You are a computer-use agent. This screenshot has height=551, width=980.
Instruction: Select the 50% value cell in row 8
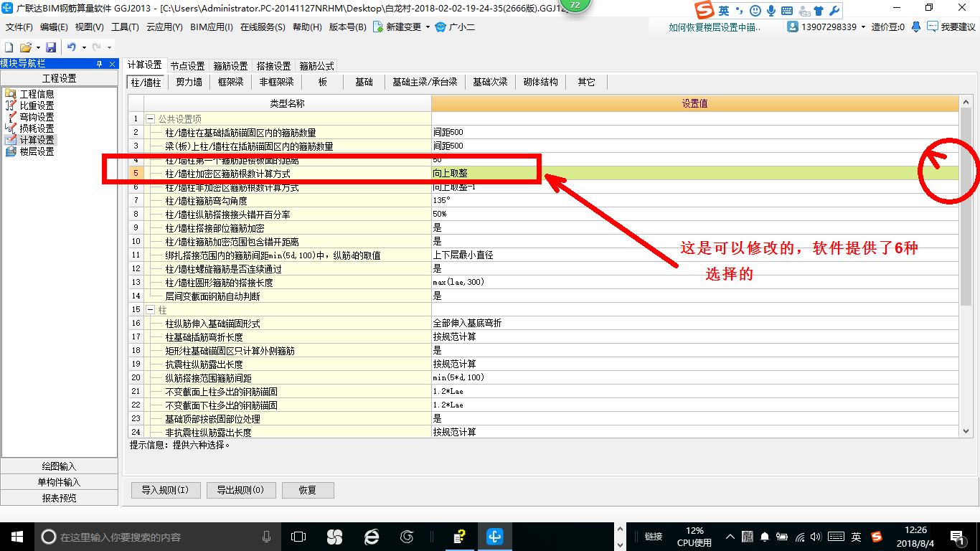(x=695, y=215)
